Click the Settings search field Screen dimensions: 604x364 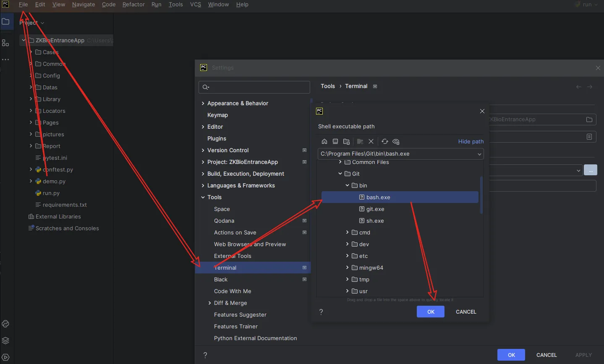coord(254,87)
